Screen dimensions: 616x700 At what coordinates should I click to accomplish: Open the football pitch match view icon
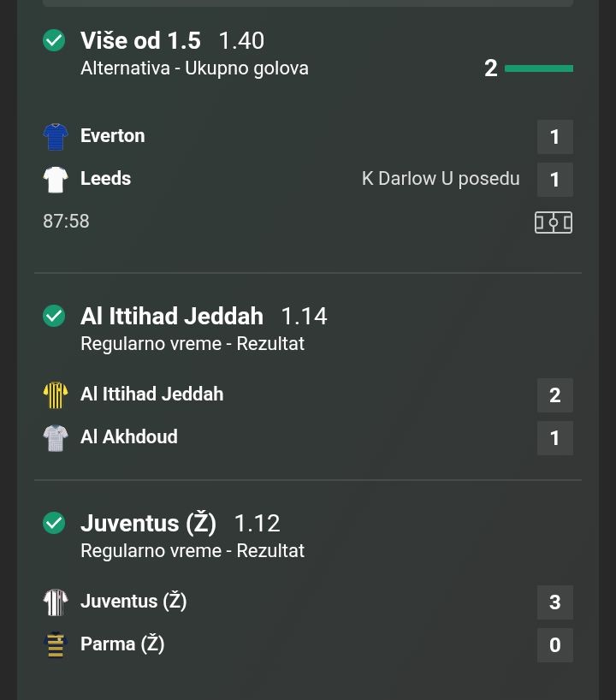pyautogui.click(x=554, y=222)
